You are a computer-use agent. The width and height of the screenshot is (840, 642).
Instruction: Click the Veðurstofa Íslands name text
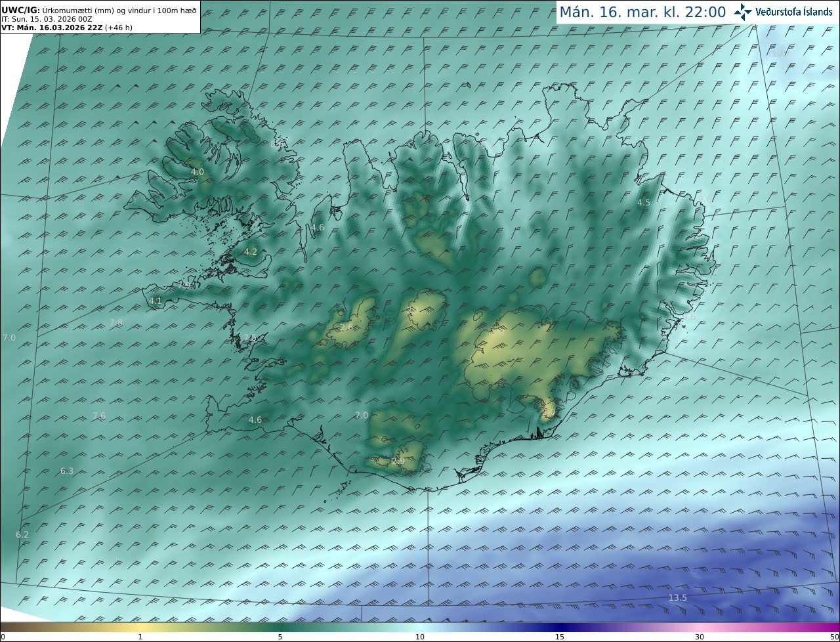click(x=795, y=12)
